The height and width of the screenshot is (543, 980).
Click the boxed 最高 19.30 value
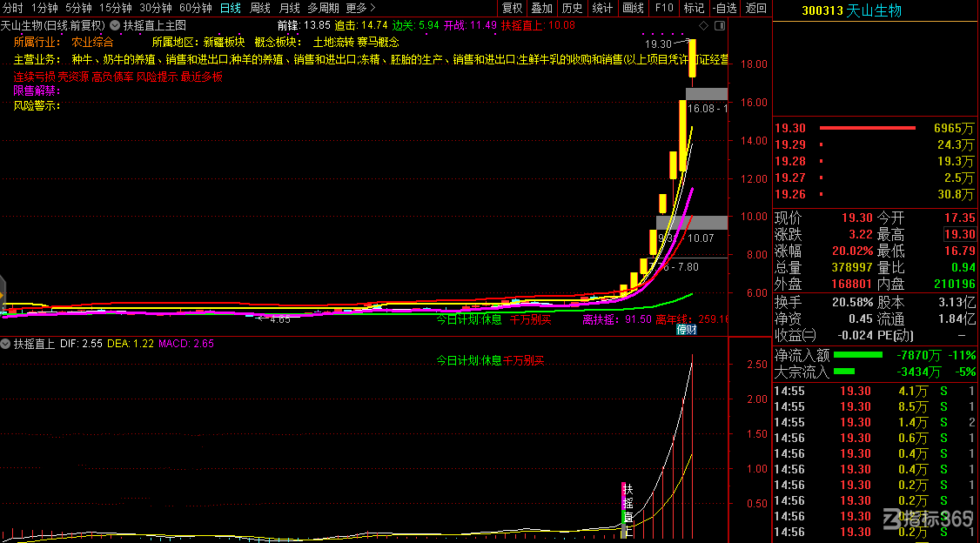point(959,234)
